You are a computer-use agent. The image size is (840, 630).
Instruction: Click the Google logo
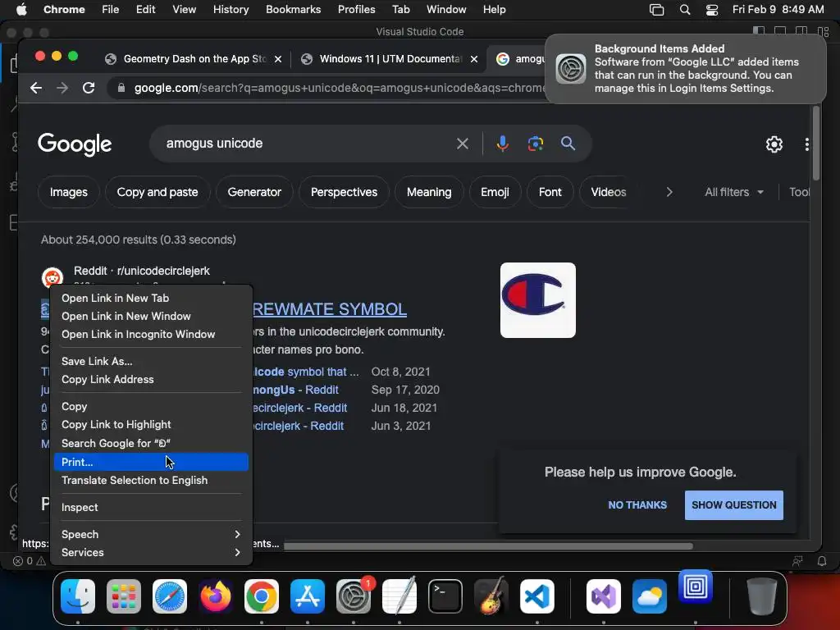pyautogui.click(x=75, y=144)
